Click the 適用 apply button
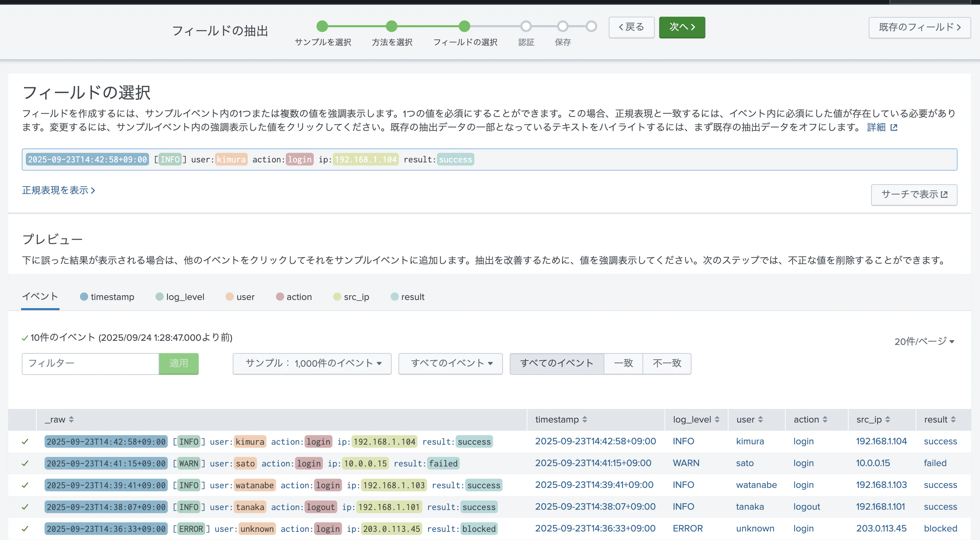 pyautogui.click(x=179, y=363)
